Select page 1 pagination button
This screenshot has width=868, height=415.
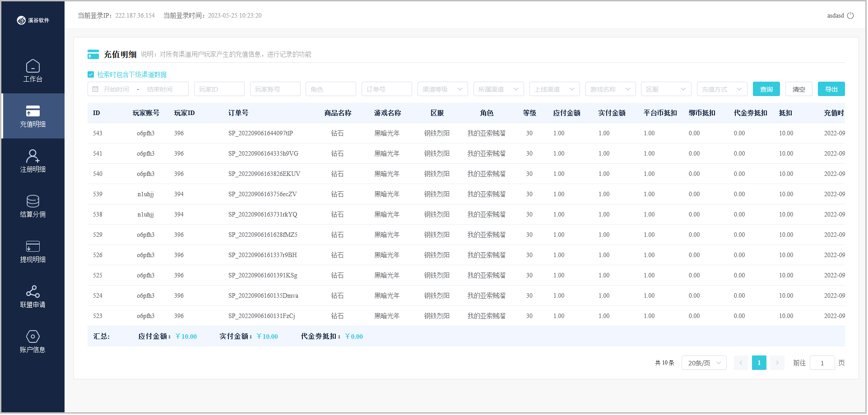click(x=759, y=363)
